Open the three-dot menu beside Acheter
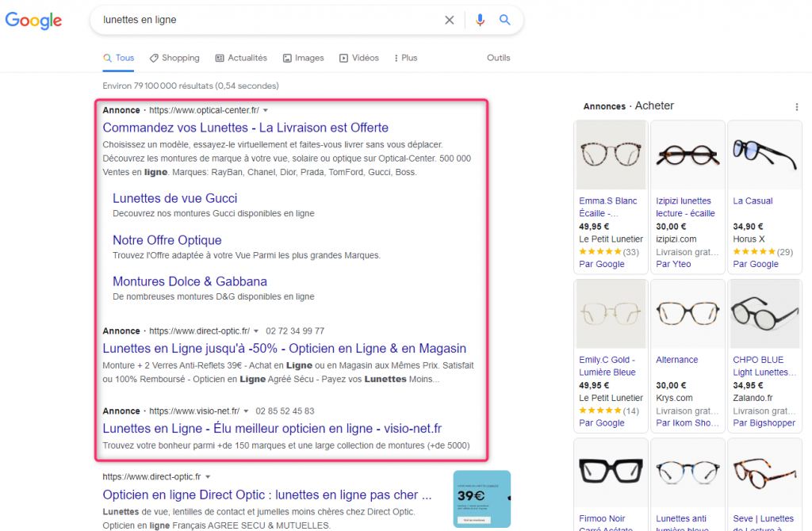 [796, 107]
